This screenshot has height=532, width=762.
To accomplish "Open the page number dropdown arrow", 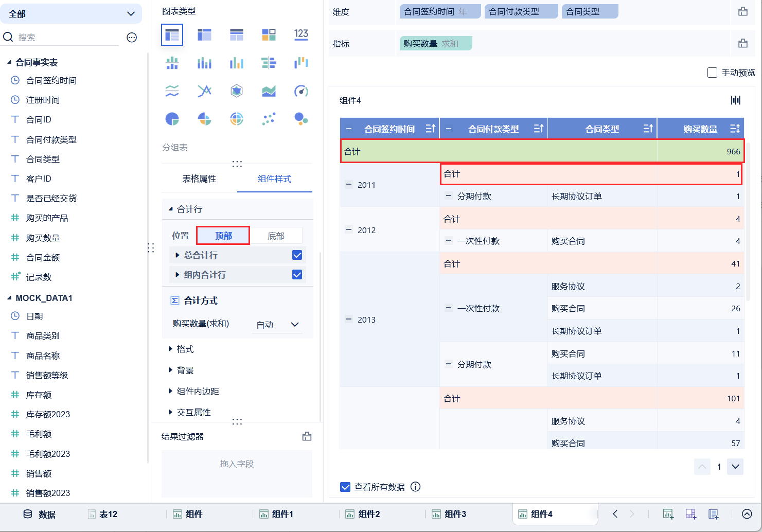I will tap(735, 467).
